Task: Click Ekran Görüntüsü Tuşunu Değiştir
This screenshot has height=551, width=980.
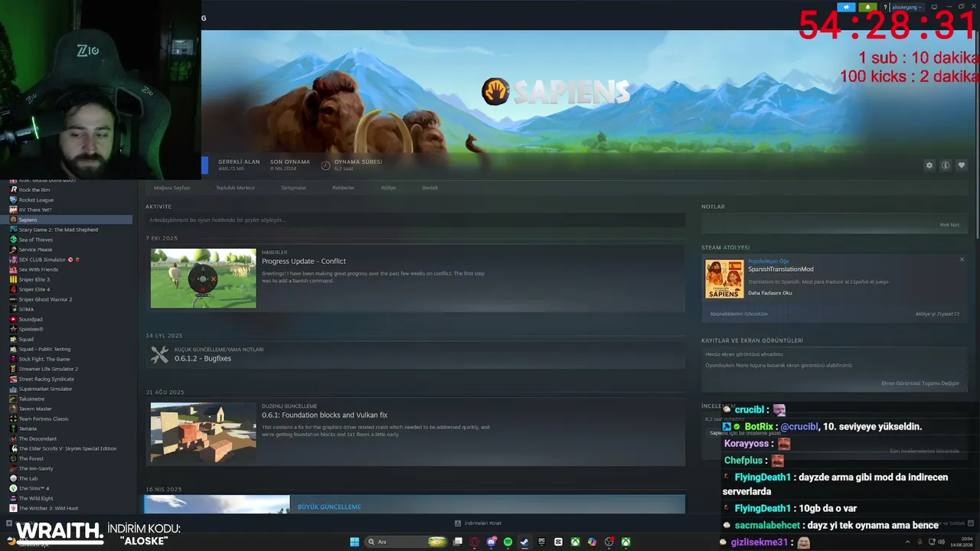Action: 920,383
